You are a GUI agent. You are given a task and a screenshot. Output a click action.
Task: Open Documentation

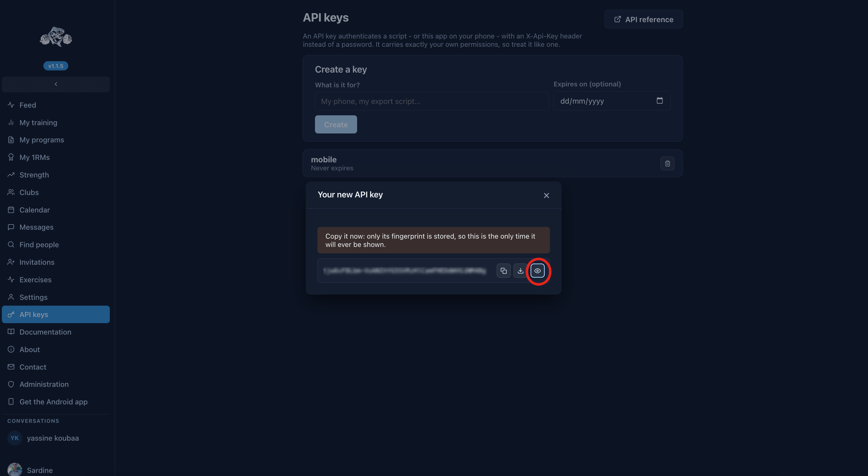click(56, 332)
